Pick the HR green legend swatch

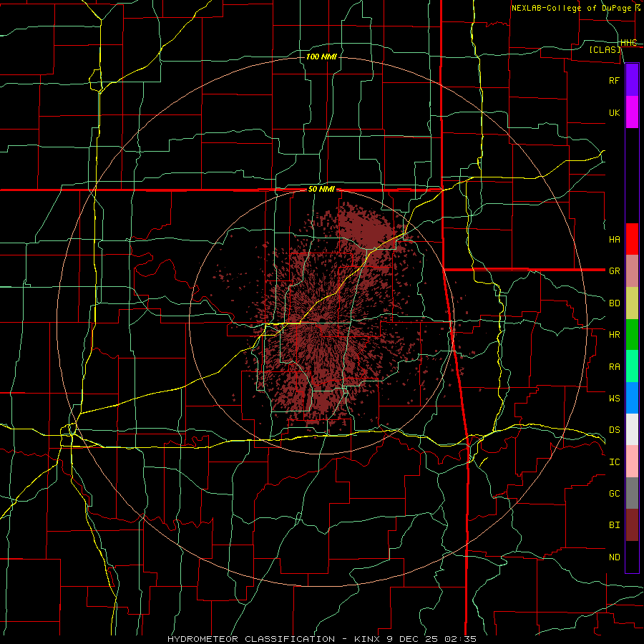tap(632, 335)
